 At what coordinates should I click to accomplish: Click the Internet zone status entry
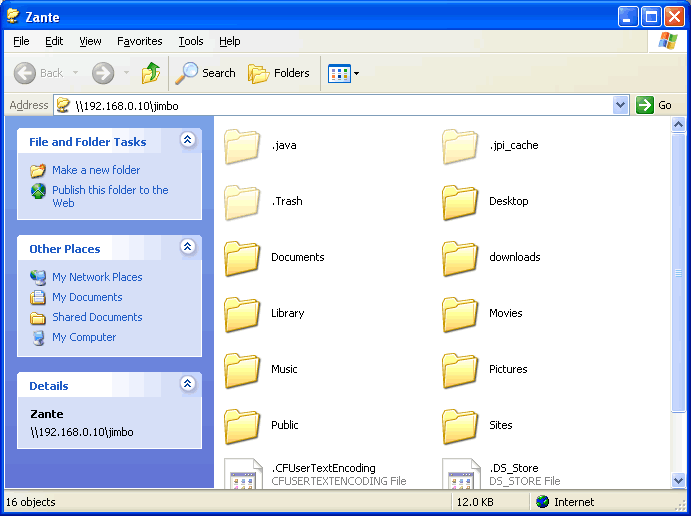tap(565, 502)
